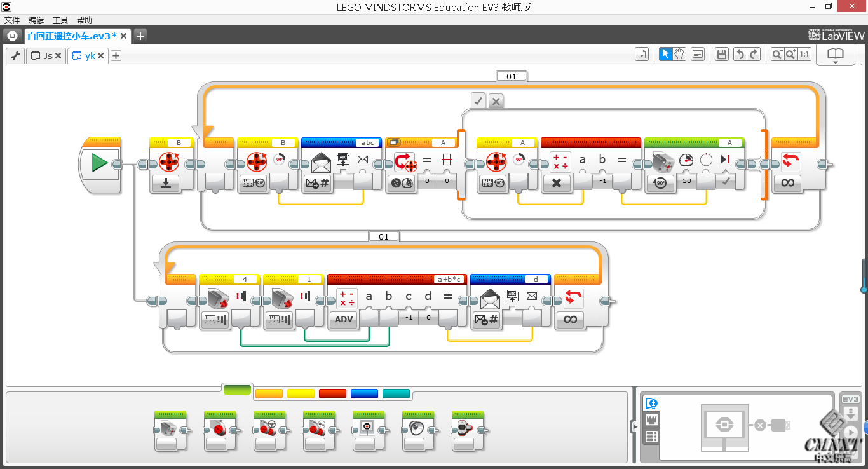The height and width of the screenshot is (469, 868).
Task: Click the Math block icon in upper loop
Action: 561,161
